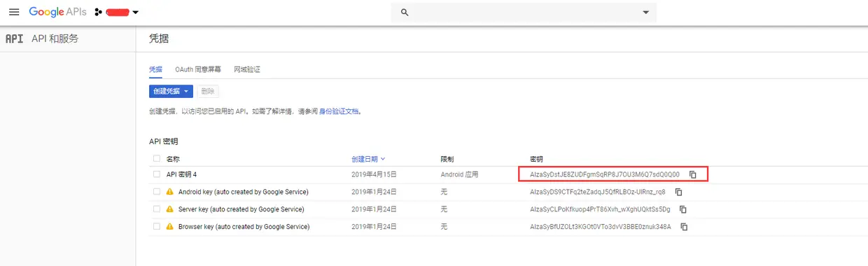
Task: Copy the API 密钥 4 key value
Action: coord(692,174)
